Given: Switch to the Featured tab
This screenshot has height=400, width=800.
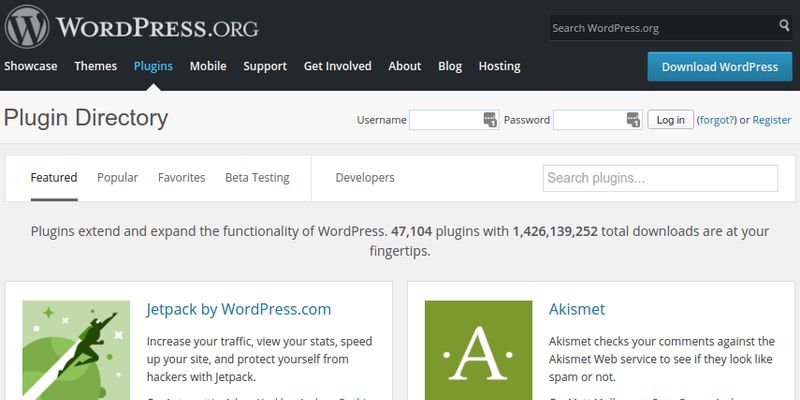Looking at the screenshot, I should tap(54, 178).
